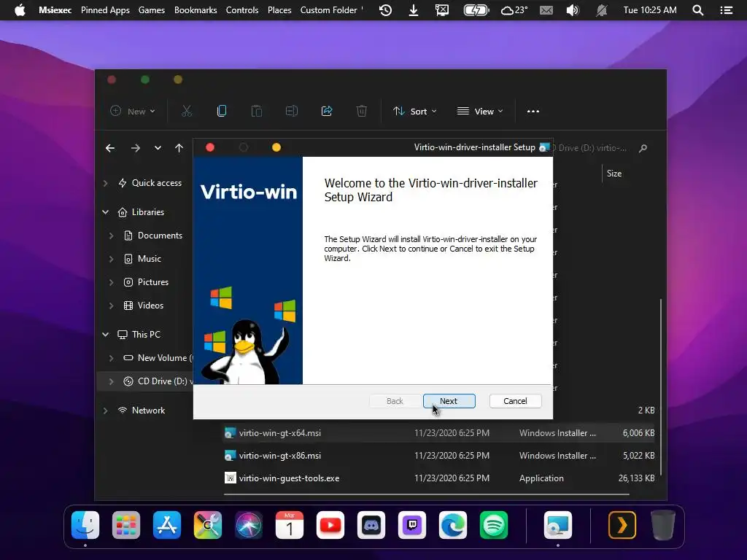Click the Explorer search magnifier icon
747x560 pixels.
(643, 148)
